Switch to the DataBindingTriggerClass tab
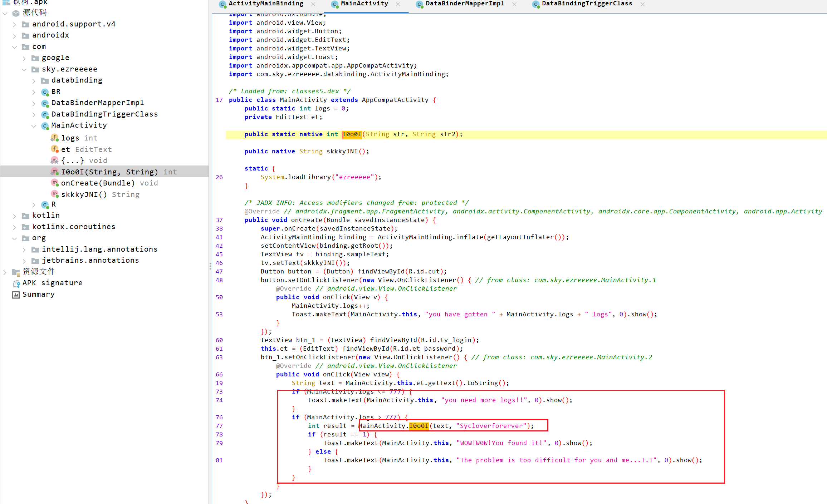 tap(587, 4)
